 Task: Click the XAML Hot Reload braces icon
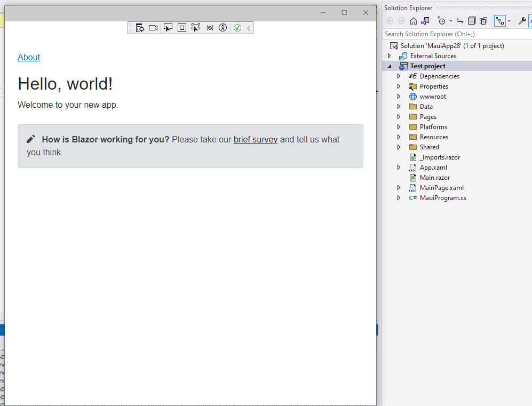210,27
